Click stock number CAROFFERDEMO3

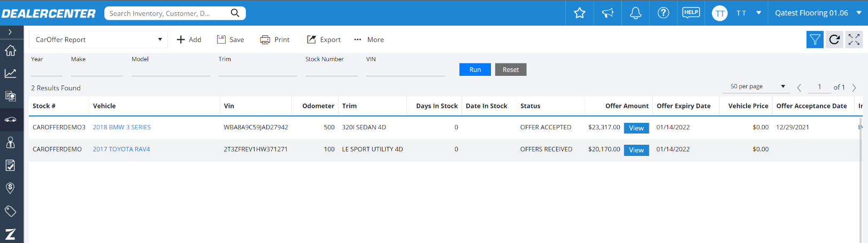pos(59,127)
